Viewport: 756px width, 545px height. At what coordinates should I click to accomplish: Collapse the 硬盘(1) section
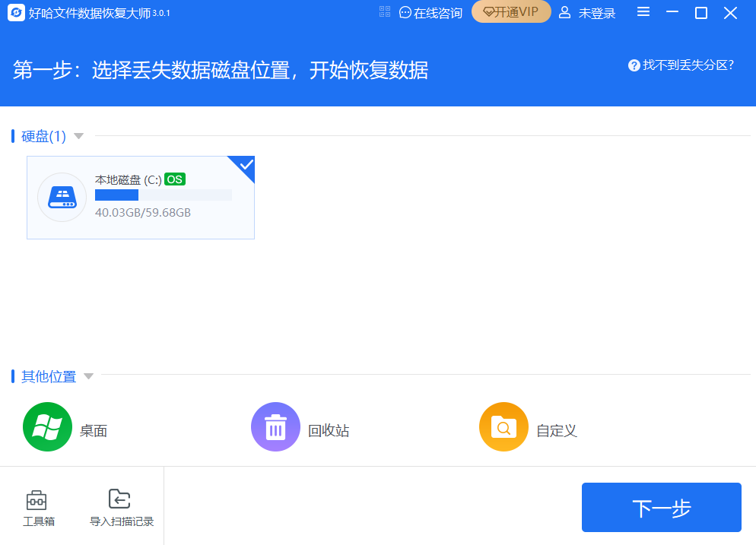pos(79,136)
